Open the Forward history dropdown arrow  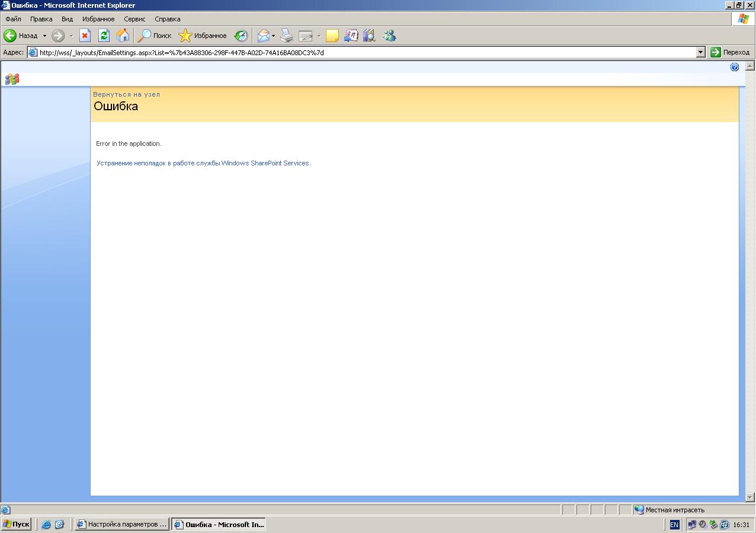(71, 36)
